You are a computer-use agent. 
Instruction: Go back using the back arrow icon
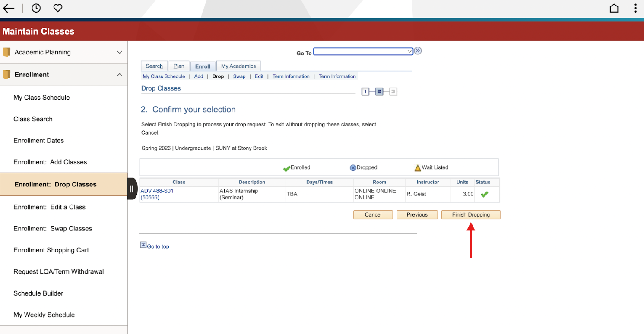click(9, 8)
